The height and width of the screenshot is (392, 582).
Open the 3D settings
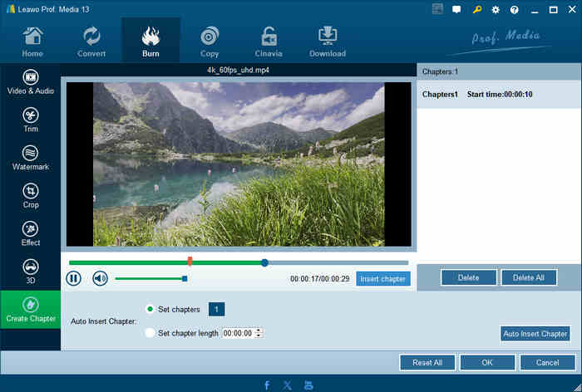(x=31, y=272)
